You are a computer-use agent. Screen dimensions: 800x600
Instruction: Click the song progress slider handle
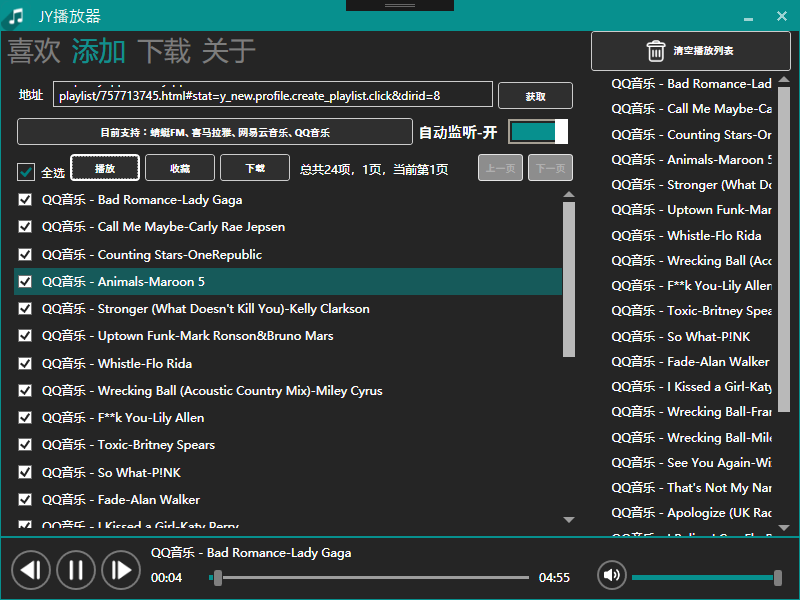pyautogui.click(x=218, y=578)
